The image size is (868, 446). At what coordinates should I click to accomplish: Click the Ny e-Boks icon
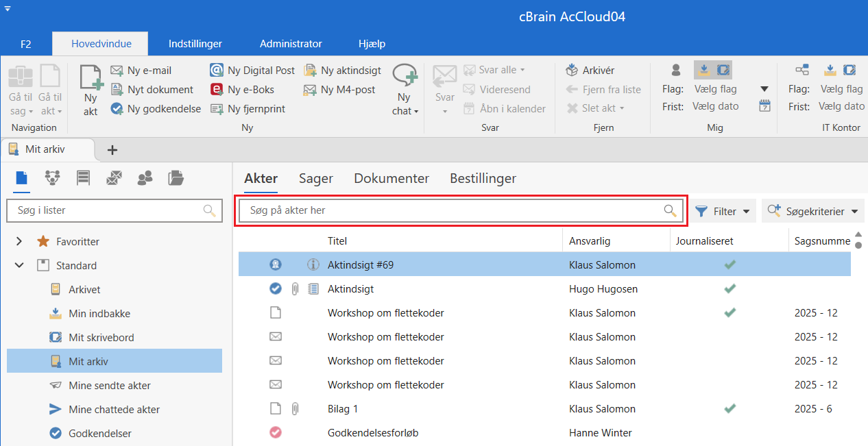click(217, 89)
